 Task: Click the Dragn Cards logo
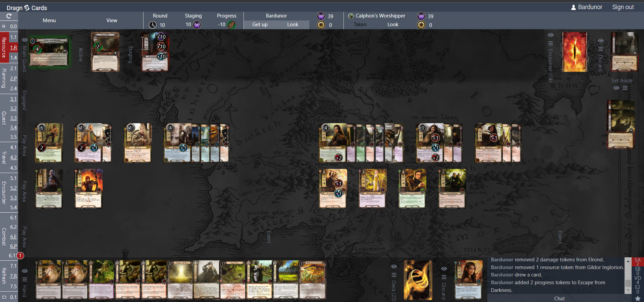click(x=27, y=8)
